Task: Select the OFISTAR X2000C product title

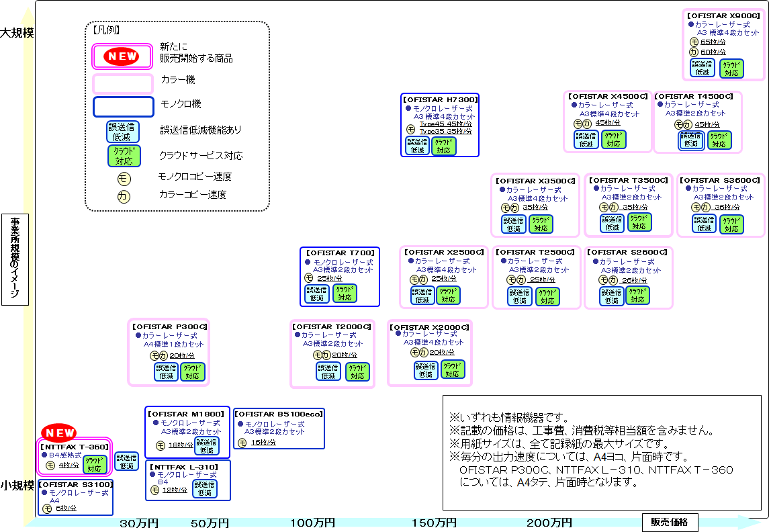Action: point(430,327)
